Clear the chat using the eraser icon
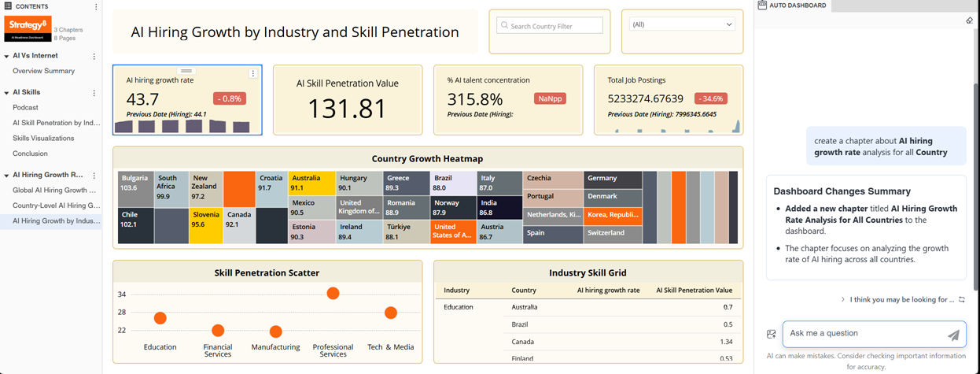 click(x=969, y=20)
